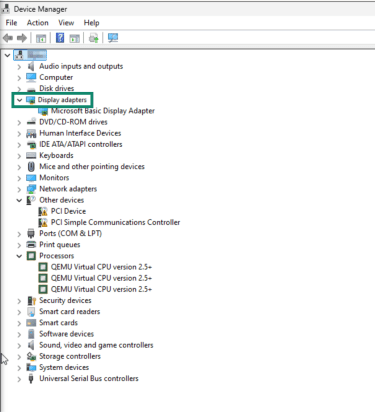Click the Smart card readers icon
The width and height of the screenshot is (375, 412).
pos(31,312)
